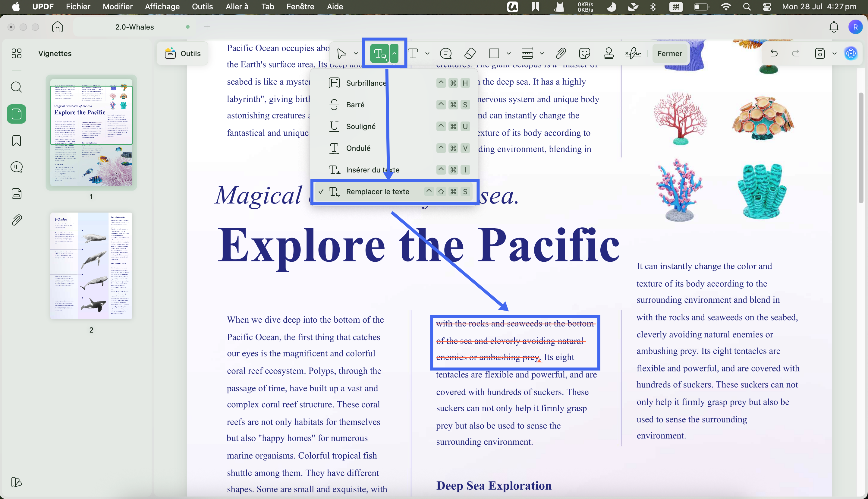Viewport: 868px width, 499px height.
Task: Open Wi-Fi status menu
Action: tap(726, 7)
